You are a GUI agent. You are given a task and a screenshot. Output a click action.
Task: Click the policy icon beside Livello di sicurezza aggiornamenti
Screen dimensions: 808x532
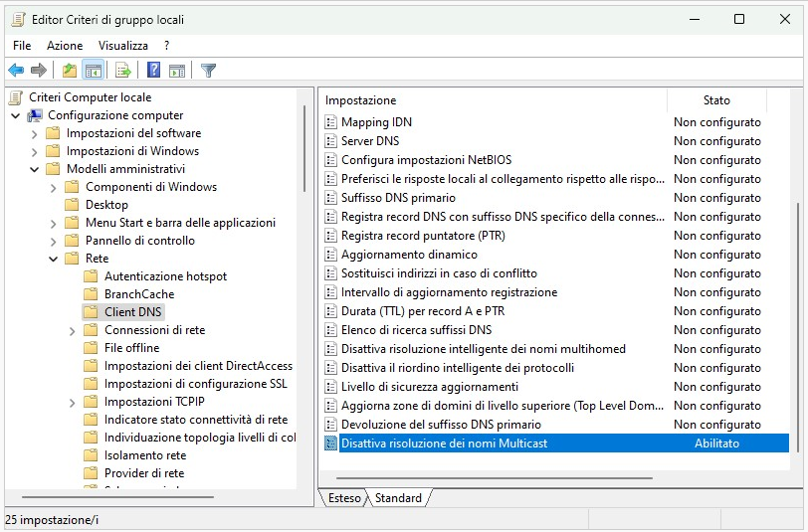(330, 387)
